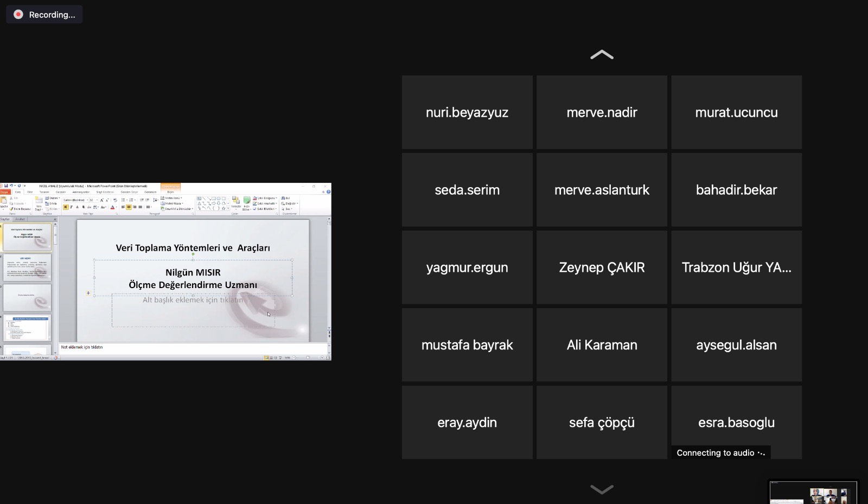
Task: Click the spell-check icon in PowerPoint status bar
Action: (x=56, y=358)
